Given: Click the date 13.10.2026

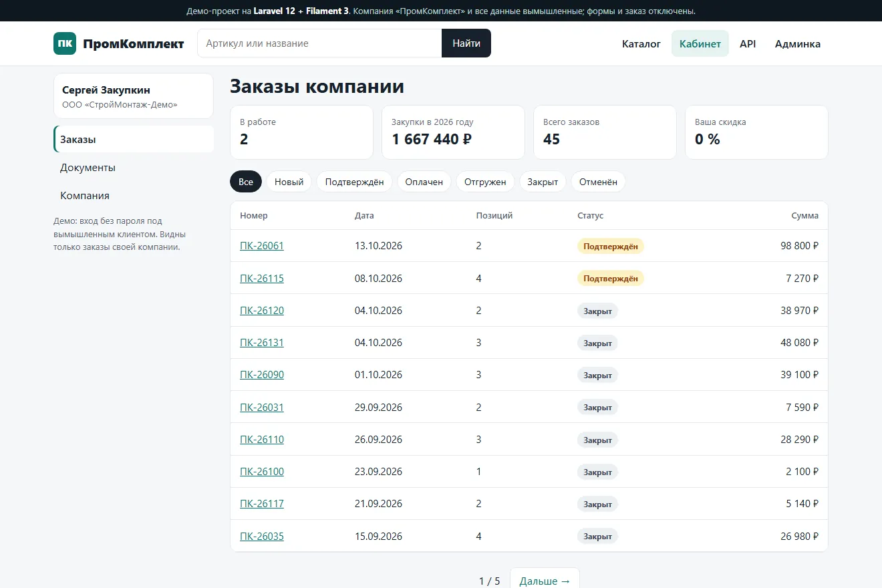Looking at the screenshot, I should pyautogui.click(x=378, y=246).
